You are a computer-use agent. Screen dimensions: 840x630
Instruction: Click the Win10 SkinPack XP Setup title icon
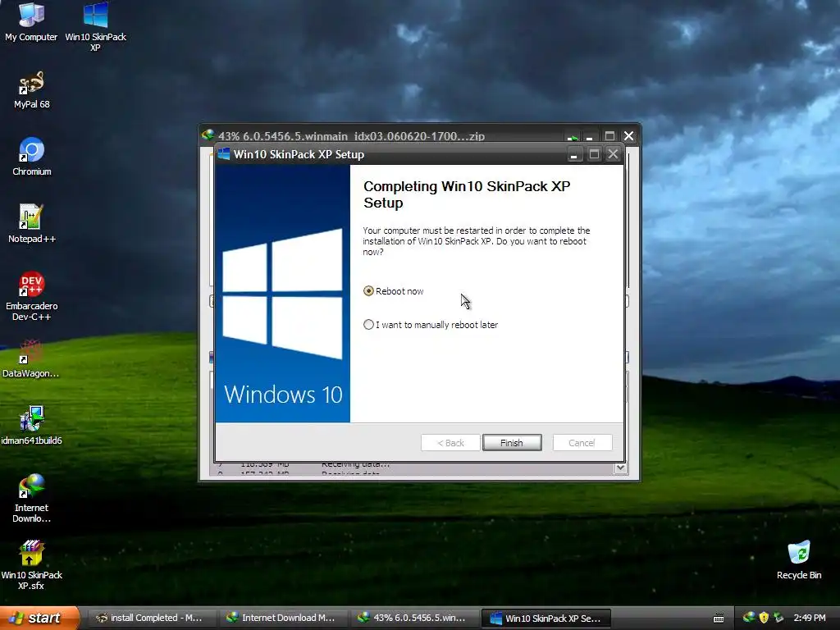click(224, 154)
